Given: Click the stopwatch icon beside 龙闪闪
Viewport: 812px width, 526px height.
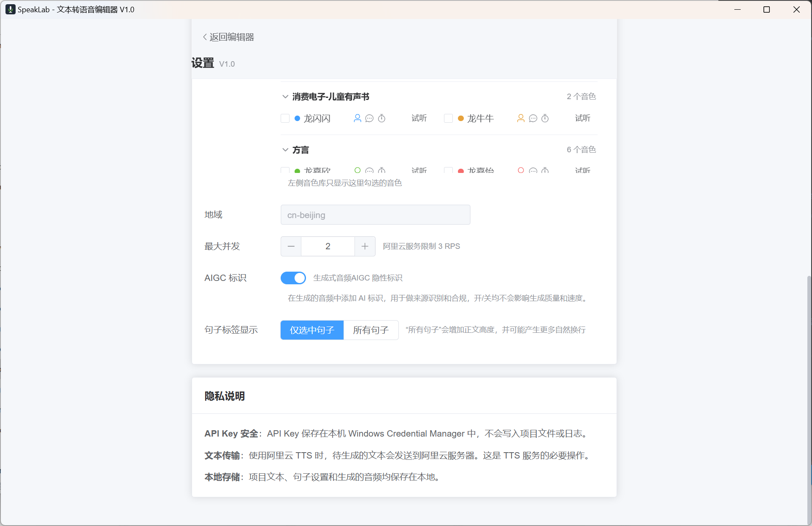Looking at the screenshot, I should [x=382, y=118].
